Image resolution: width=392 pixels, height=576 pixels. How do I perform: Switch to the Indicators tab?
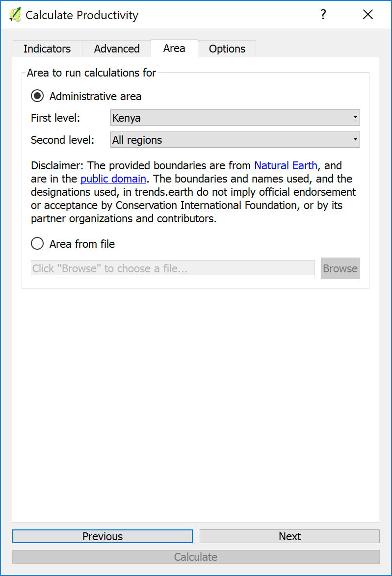coord(47,49)
